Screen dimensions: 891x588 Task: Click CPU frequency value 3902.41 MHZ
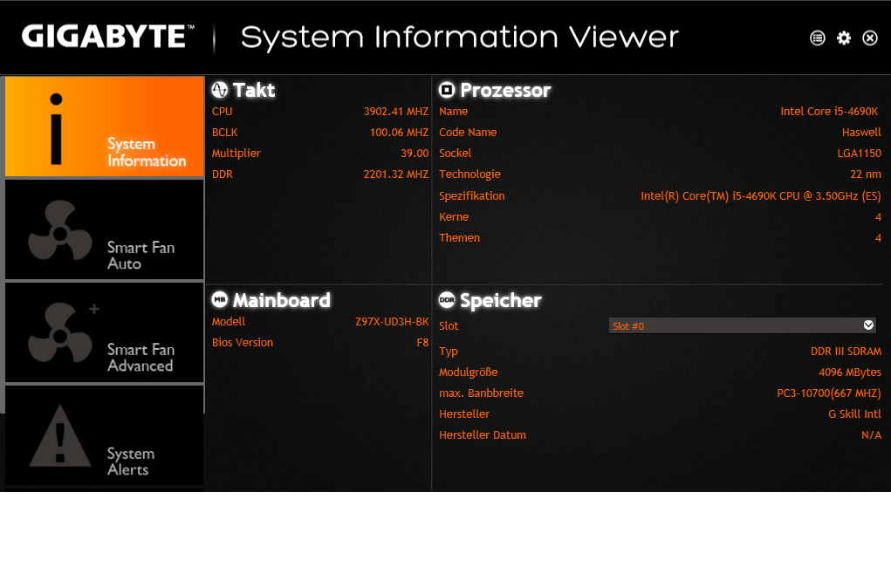click(396, 112)
